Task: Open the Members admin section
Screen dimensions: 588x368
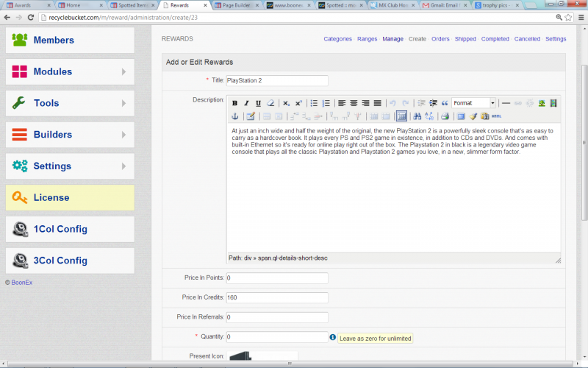Action: coord(70,40)
